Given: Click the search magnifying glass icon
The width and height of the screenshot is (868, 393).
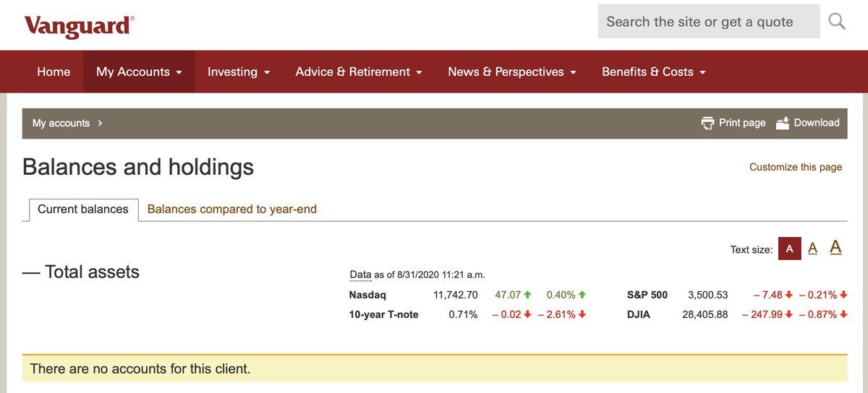Looking at the screenshot, I should pos(837,22).
